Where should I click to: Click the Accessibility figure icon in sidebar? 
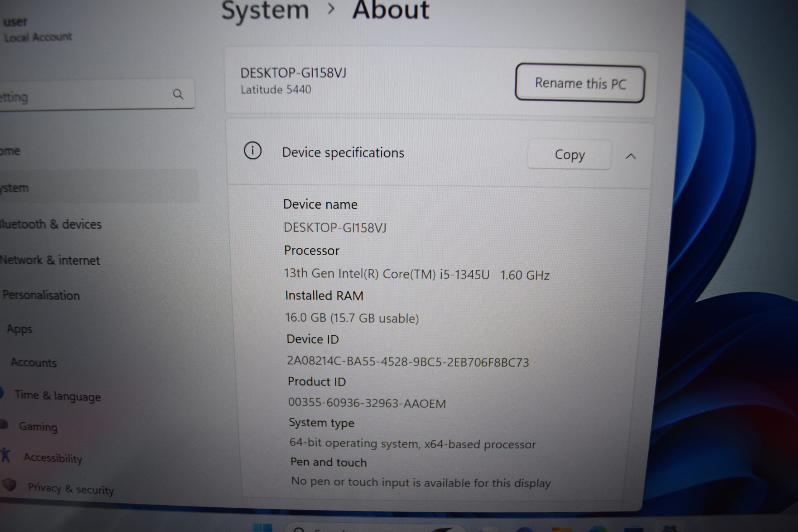5,455
